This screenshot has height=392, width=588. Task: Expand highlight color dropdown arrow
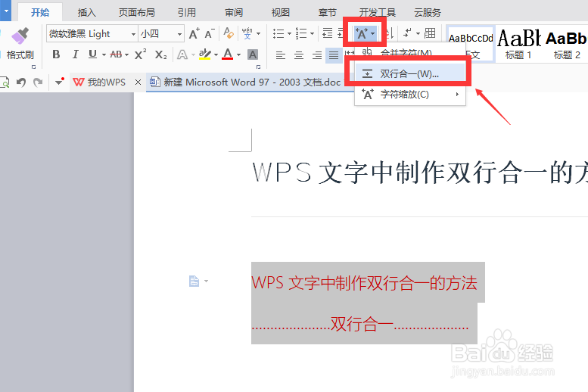point(216,55)
